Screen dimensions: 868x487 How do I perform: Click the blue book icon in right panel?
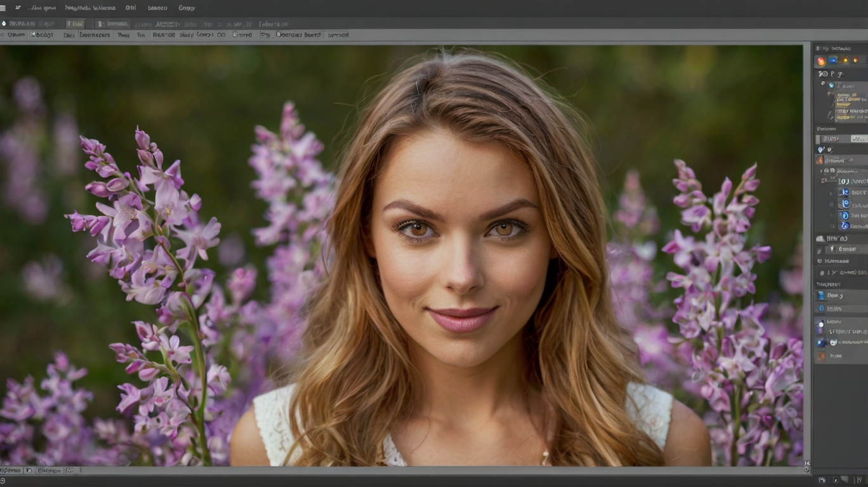click(821, 295)
